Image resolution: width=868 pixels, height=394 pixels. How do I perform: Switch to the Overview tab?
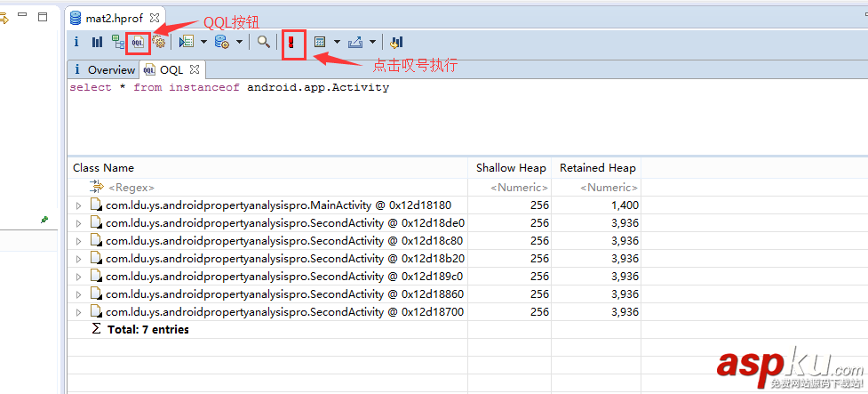[104, 70]
